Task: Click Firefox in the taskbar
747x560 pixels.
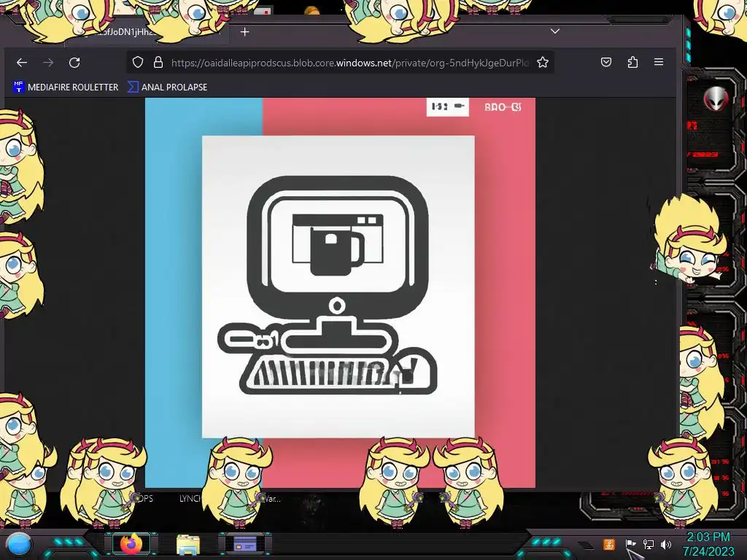Action: pos(131,544)
